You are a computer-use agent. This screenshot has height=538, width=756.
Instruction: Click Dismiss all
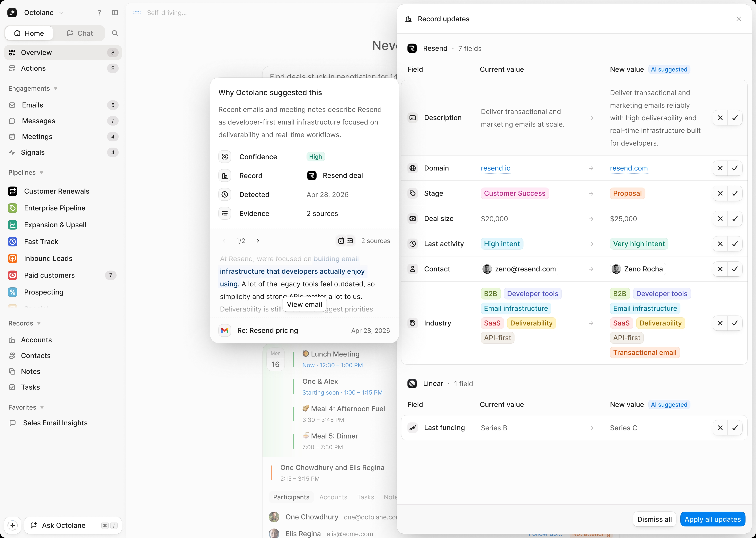[x=654, y=519]
